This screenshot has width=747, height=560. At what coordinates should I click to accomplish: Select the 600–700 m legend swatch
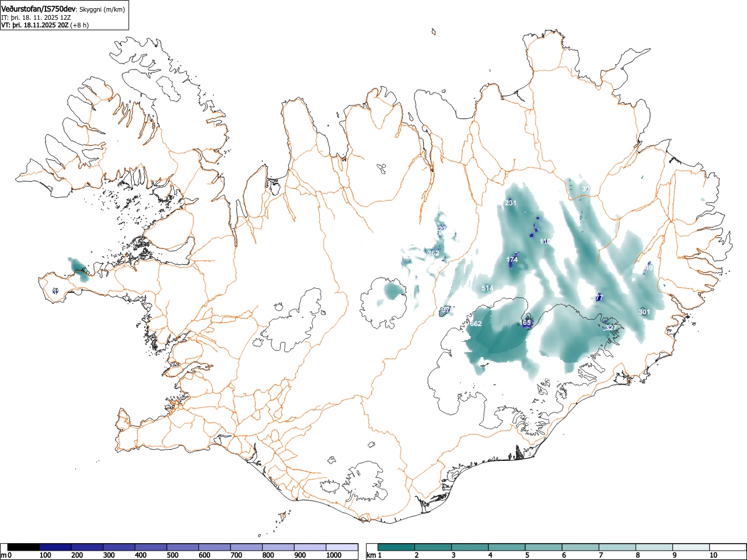pos(215,547)
